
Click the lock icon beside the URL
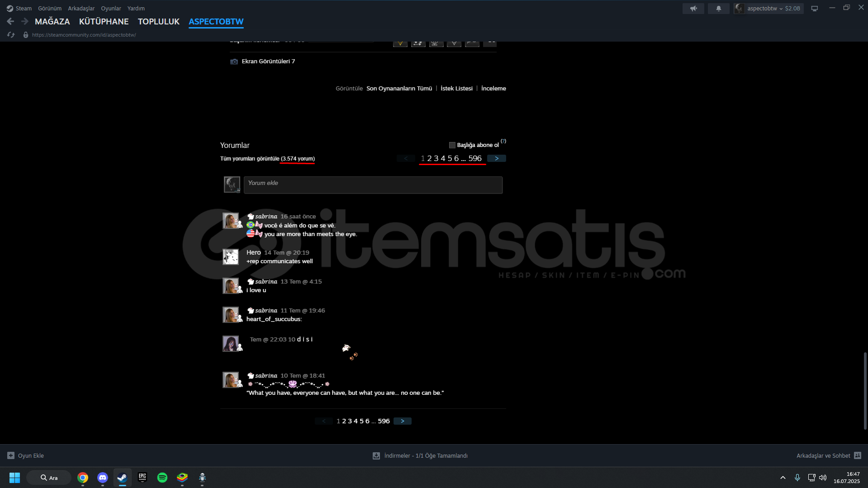tap(26, 35)
